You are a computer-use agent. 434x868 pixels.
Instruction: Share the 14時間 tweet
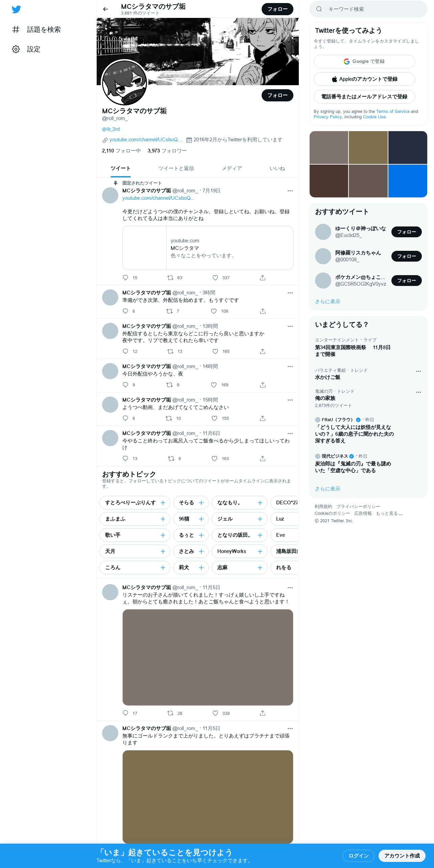[263, 385]
